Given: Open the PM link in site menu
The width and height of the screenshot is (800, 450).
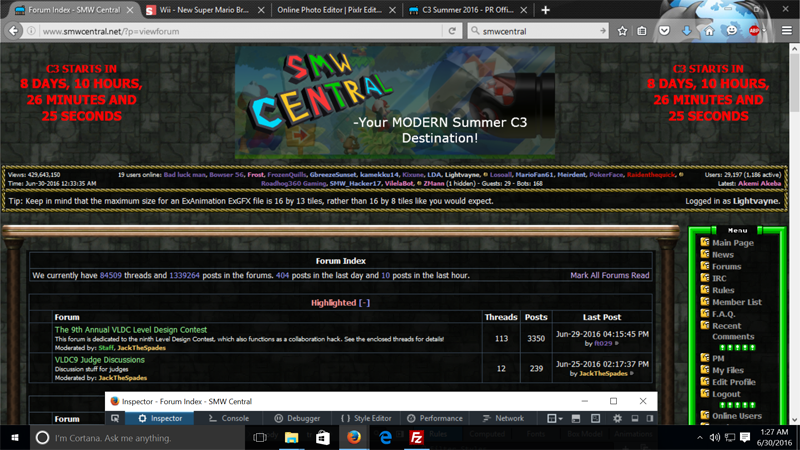Looking at the screenshot, I should click(x=718, y=359).
